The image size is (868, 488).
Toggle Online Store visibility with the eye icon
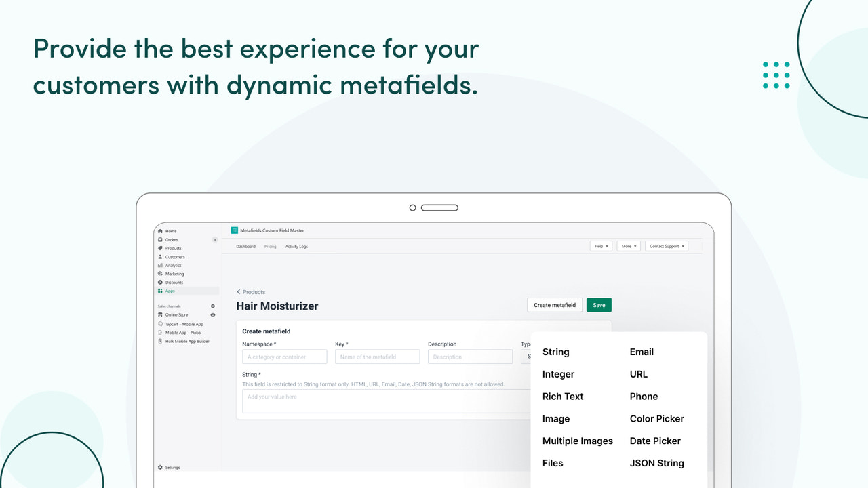[212, 314]
